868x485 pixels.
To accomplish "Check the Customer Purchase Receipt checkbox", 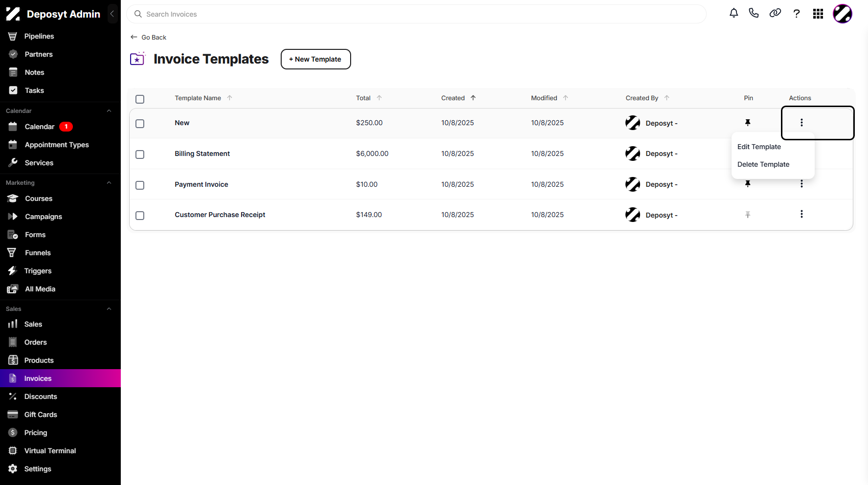I will coord(140,216).
